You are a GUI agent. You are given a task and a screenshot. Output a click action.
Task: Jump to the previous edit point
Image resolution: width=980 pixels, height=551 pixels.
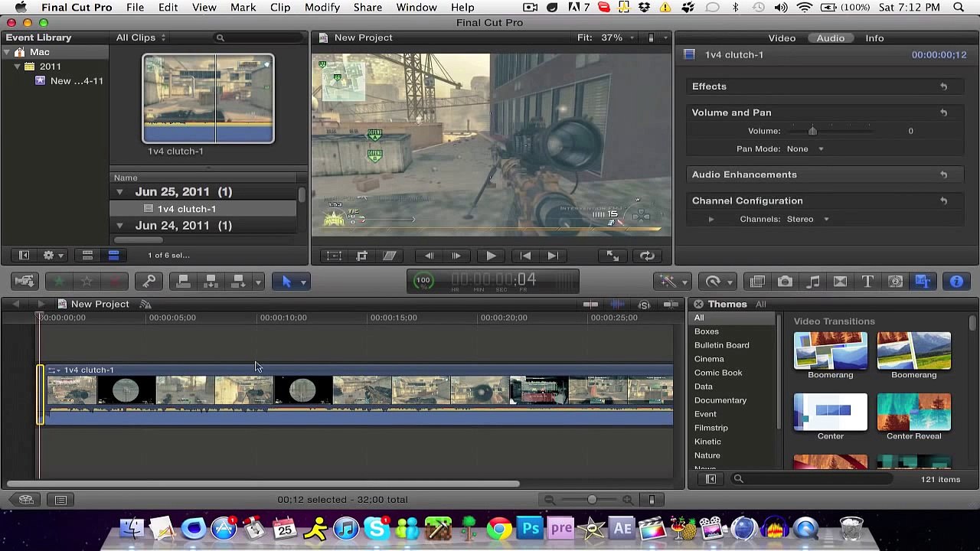525,256
